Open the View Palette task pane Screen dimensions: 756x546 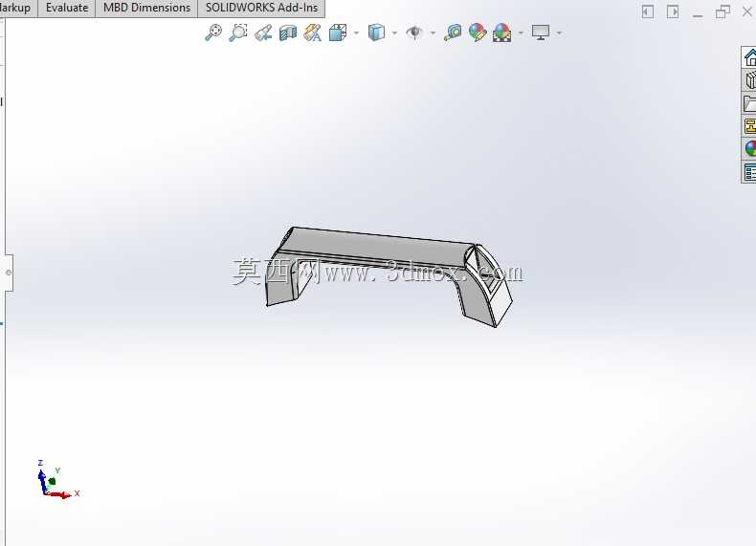tap(749, 126)
